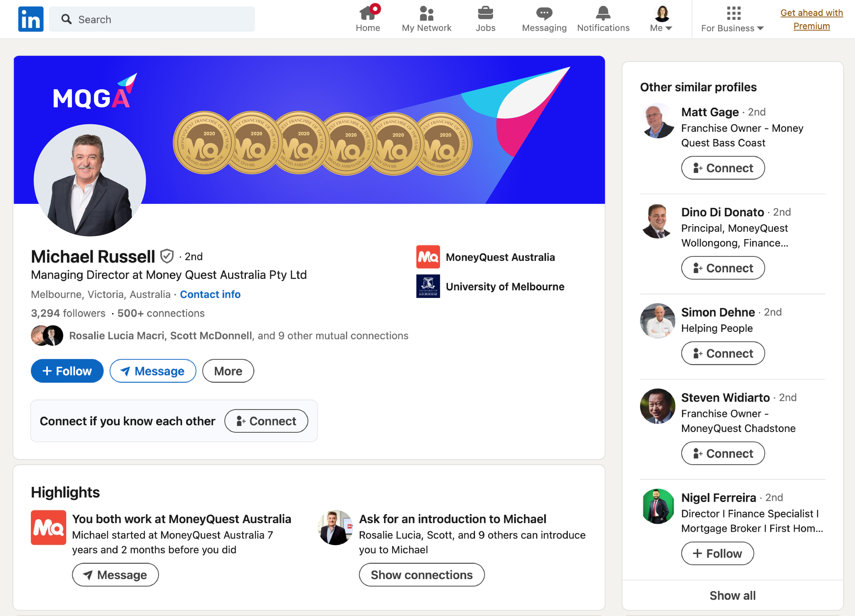Click the LinkedIn logo icon
Screen dimensions: 855x616
pos(30,19)
